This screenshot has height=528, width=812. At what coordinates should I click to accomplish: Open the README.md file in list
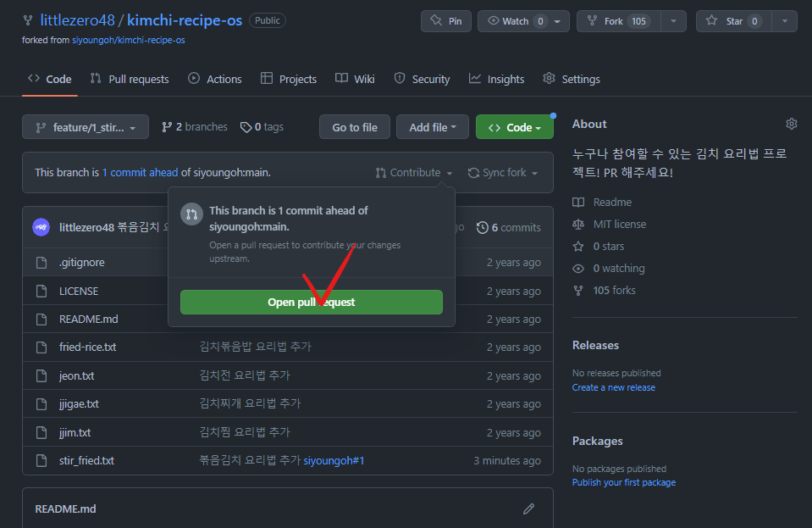[x=89, y=320]
